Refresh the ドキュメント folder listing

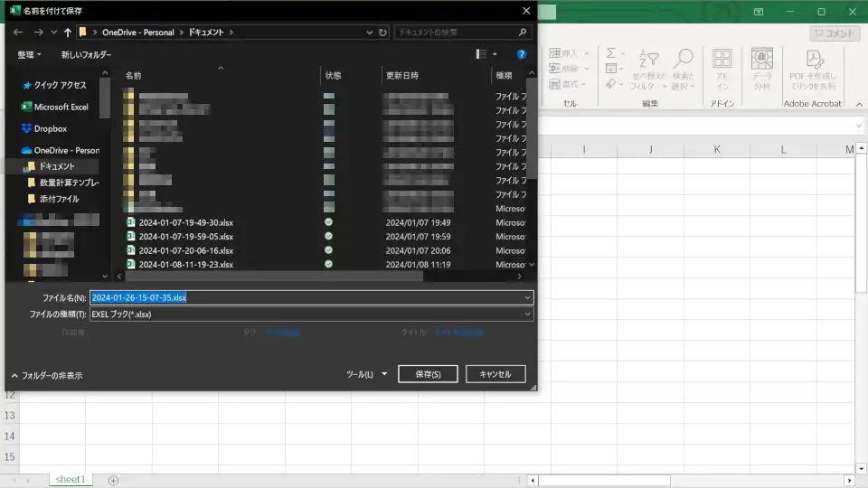tap(383, 33)
